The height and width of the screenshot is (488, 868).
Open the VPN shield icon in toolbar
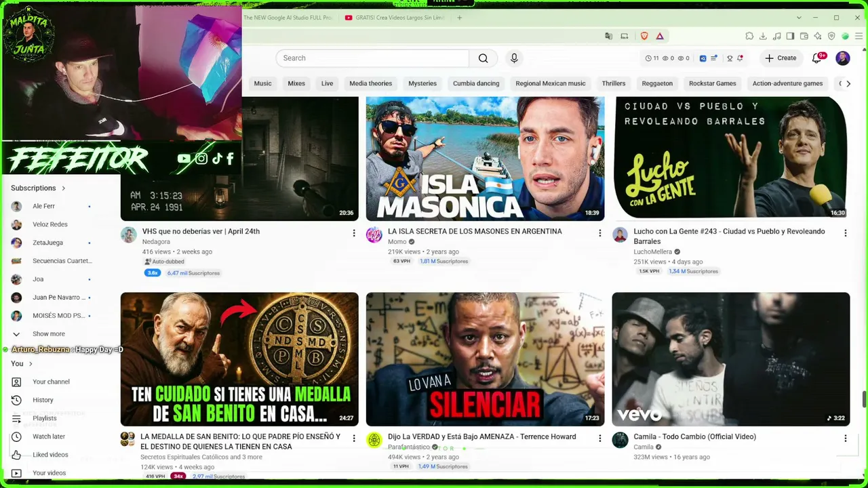click(x=831, y=36)
